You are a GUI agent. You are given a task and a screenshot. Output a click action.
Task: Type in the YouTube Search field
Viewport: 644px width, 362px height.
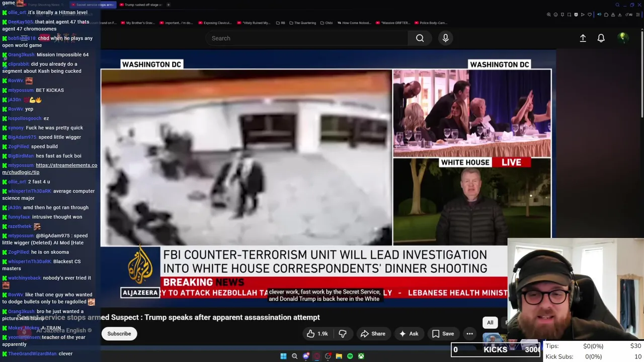(x=307, y=38)
